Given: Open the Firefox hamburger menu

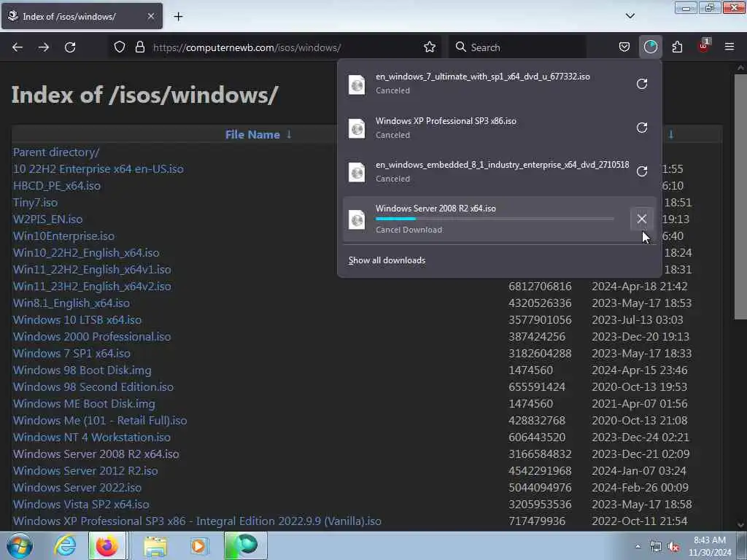Looking at the screenshot, I should pos(729,47).
